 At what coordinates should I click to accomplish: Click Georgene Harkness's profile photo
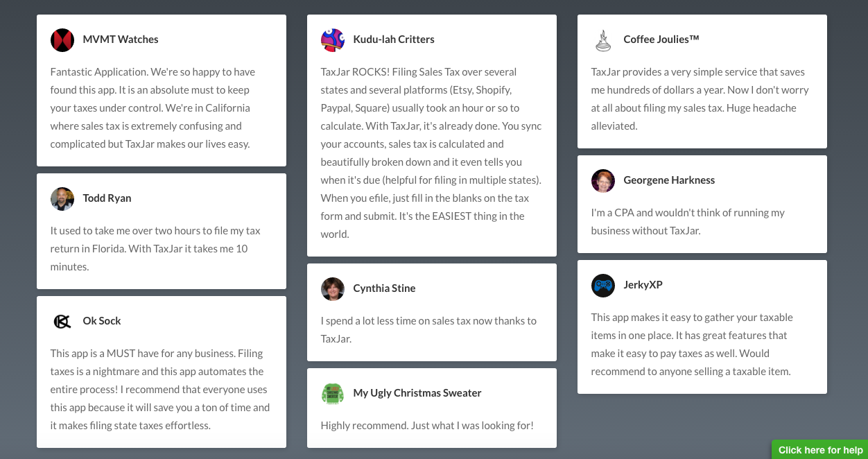coord(603,180)
